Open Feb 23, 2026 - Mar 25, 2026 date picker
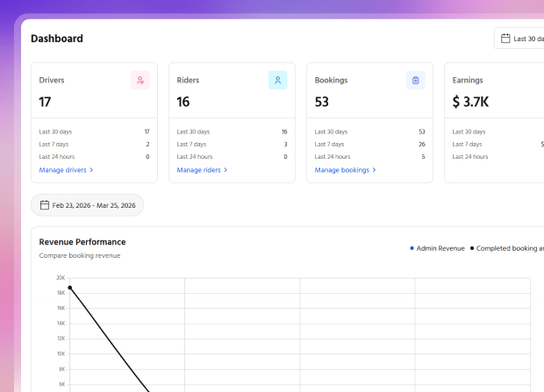 (87, 205)
